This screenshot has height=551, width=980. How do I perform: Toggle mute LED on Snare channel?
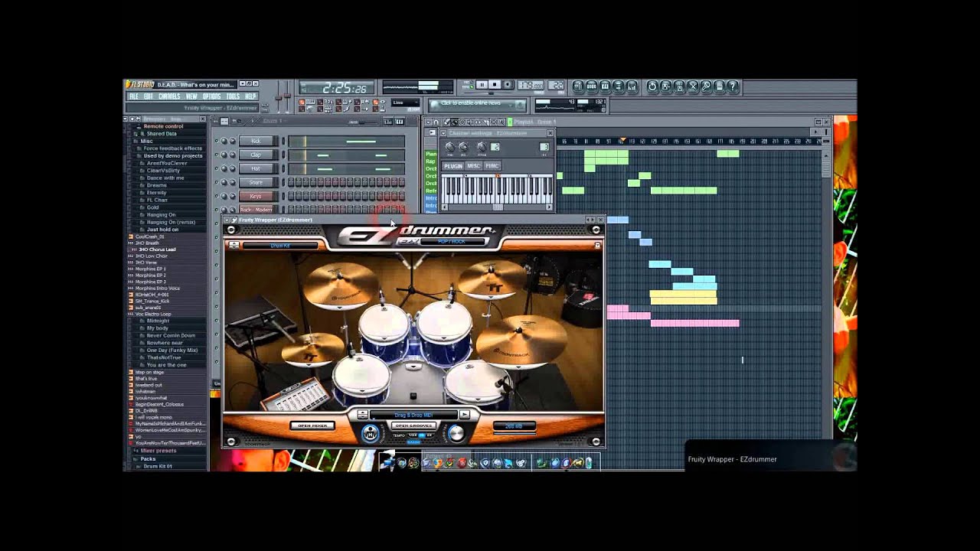(217, 182)
